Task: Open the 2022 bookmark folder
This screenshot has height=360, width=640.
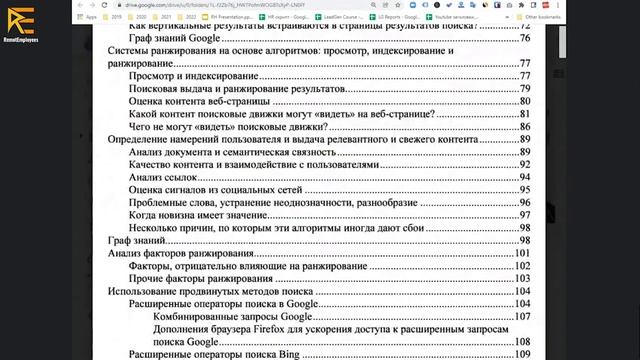Action: tap(187, 17)
